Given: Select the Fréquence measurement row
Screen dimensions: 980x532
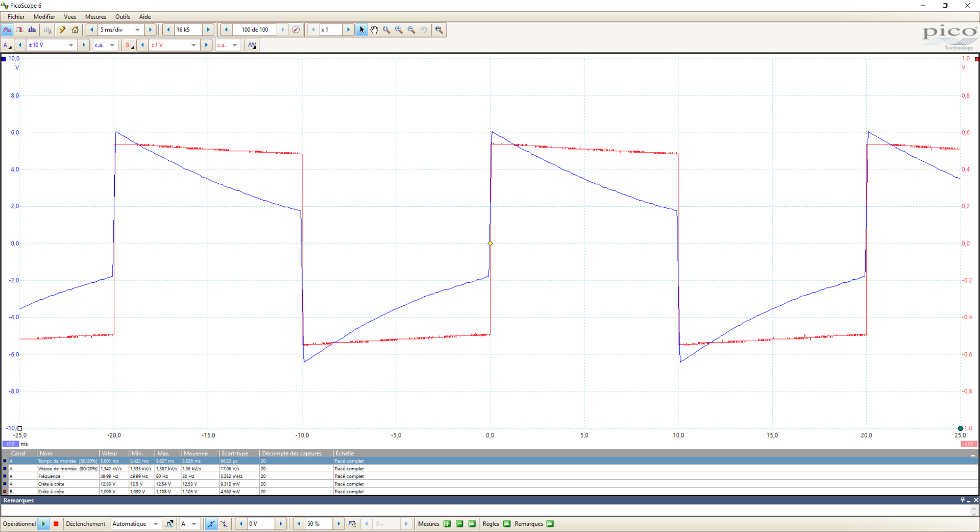Looking at the screenshot, I should click(490, 476).
